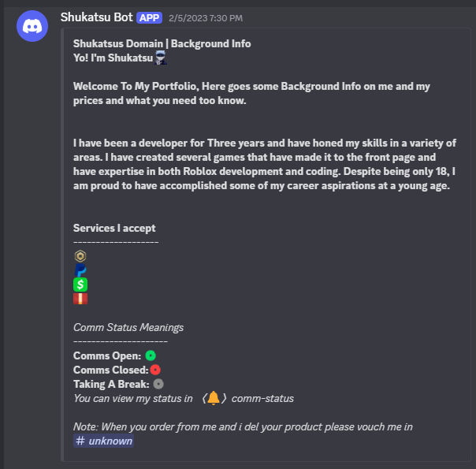Click the developer for Three years paragraph
This screenshot has height=469, width=476.
point(265,164)
